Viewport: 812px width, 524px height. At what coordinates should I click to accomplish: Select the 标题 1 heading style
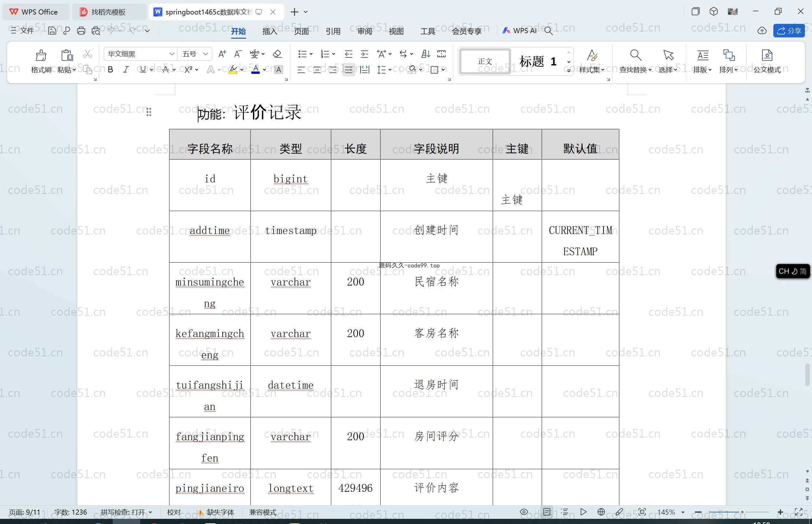(x=537, y=61)
